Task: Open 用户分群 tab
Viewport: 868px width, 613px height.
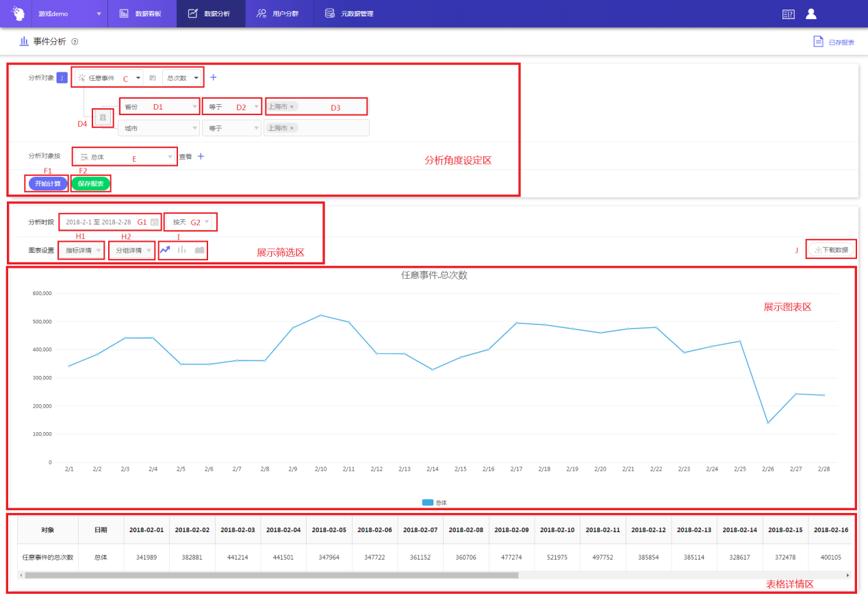Action: click(x=279, y=14)
